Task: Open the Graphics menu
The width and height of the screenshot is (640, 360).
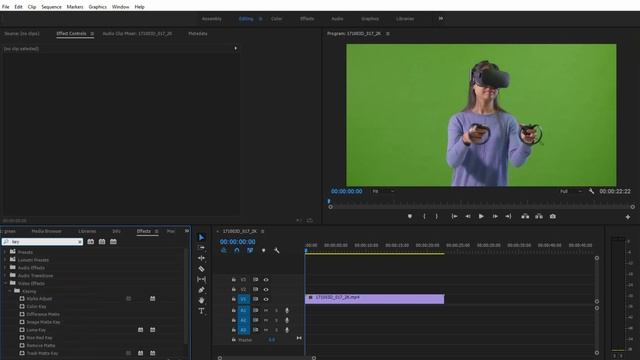Action: pos(98,7)
